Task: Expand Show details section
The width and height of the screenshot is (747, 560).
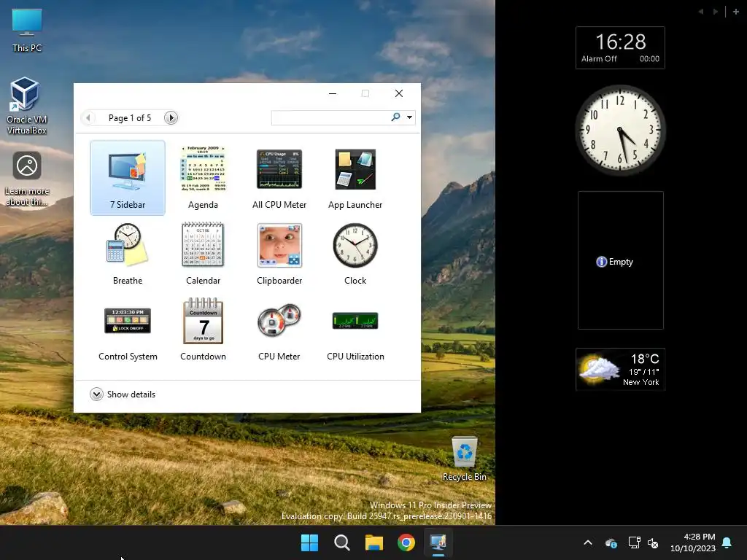Action: [123, 394]
